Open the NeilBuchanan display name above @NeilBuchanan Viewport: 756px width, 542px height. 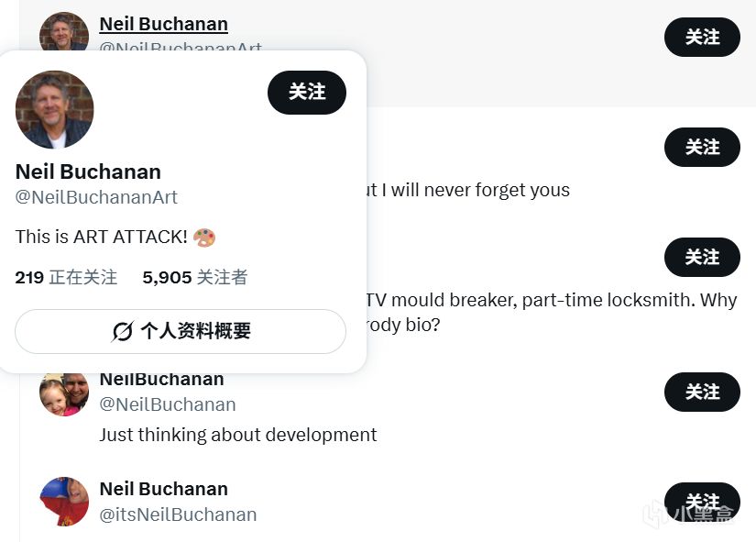161,380
